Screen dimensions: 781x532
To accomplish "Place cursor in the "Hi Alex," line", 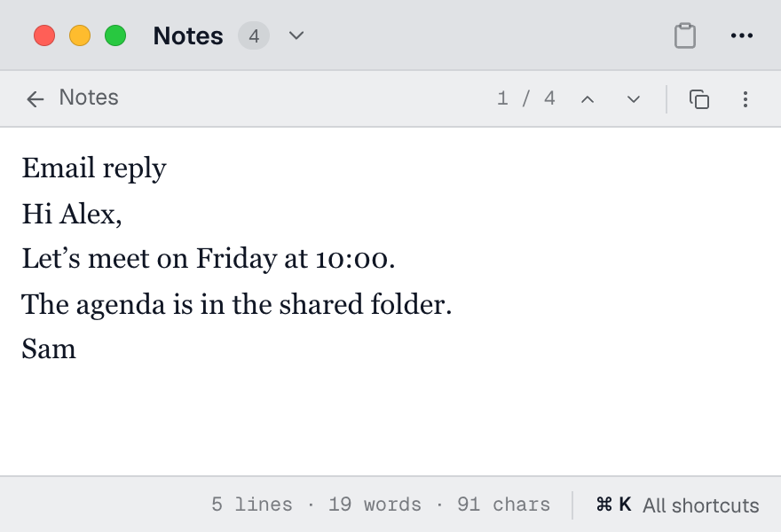I will (72, 214).
